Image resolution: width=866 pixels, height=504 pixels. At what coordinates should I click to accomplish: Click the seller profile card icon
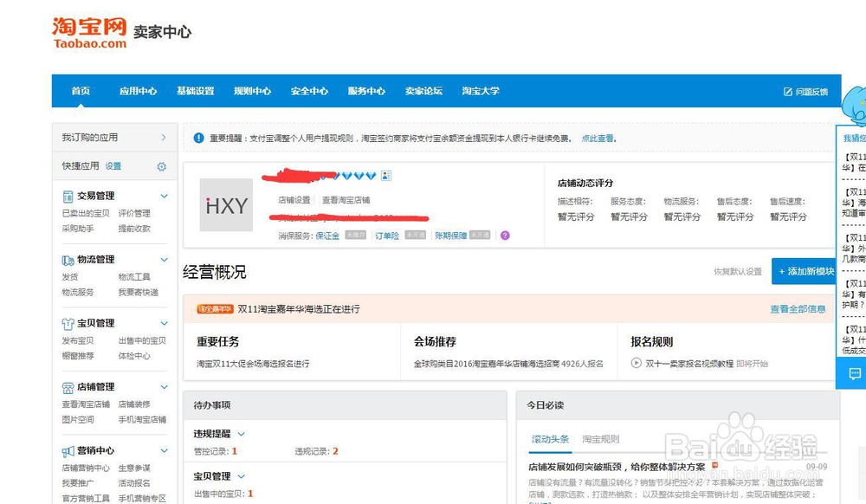tap(386, 176)
